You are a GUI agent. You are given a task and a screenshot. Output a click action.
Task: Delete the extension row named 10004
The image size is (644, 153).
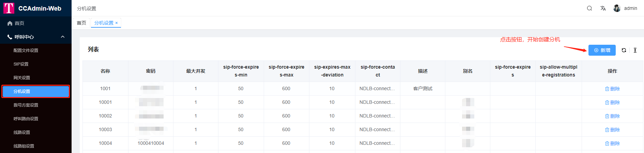point(612,143)
